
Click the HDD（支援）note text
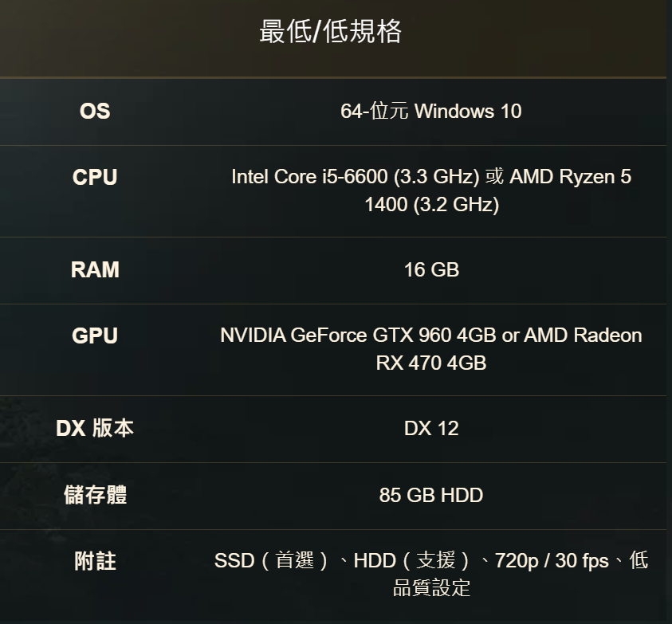pos(412,560)
